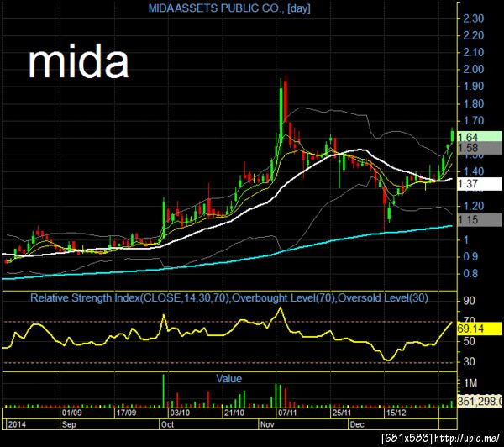The image size is (504, 447).
Task: Click the tallest green volume bar near Oct
Action: tap(163, 391)
